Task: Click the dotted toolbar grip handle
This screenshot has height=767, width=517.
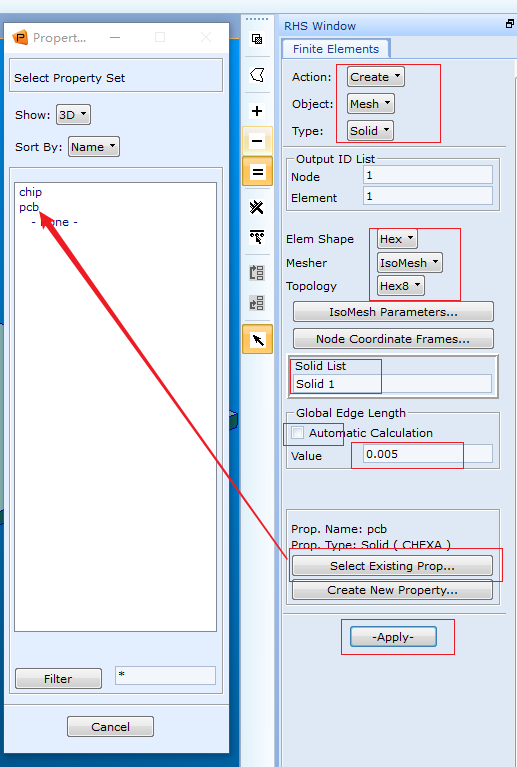Action: [257, 19]
